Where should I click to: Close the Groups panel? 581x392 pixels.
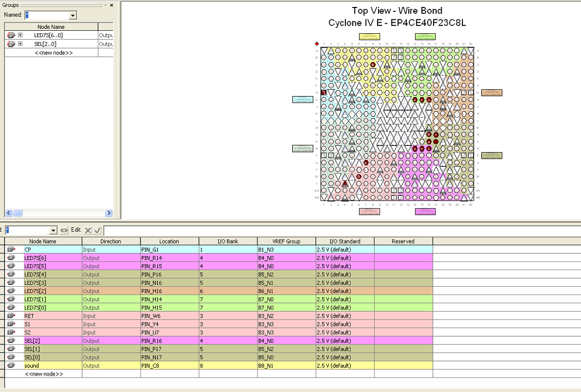[112, 5]
